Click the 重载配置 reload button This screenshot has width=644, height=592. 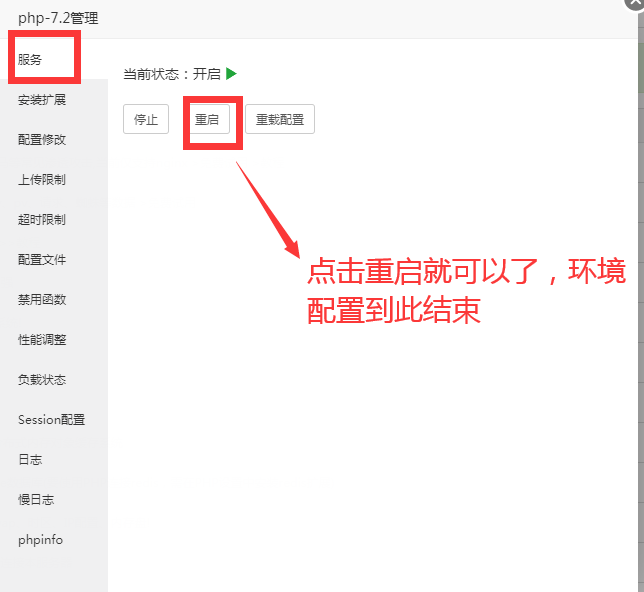click(280, 119)
